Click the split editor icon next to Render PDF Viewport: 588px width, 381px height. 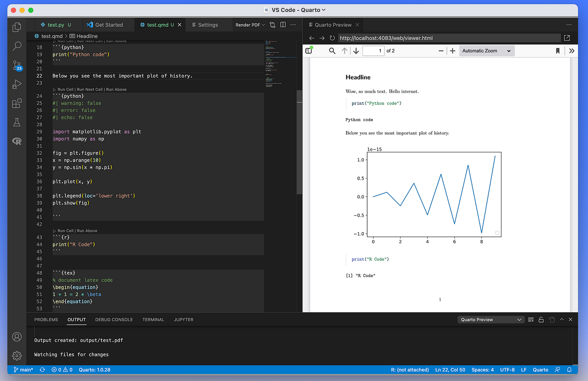pyautogui.click(x=283, y=25)
